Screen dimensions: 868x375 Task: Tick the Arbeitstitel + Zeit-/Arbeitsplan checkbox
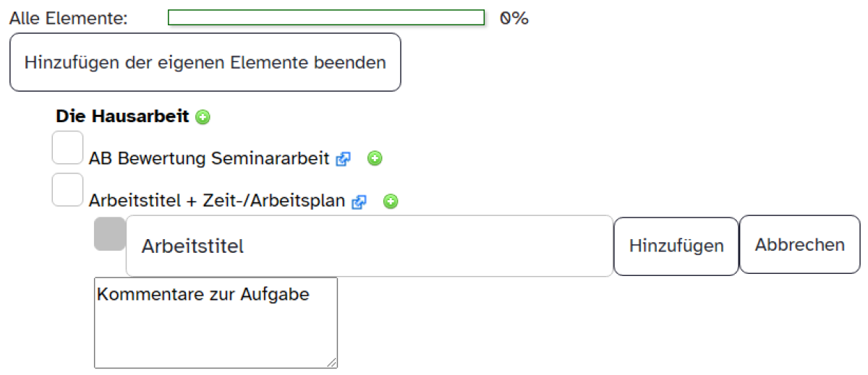pos(67,189)
